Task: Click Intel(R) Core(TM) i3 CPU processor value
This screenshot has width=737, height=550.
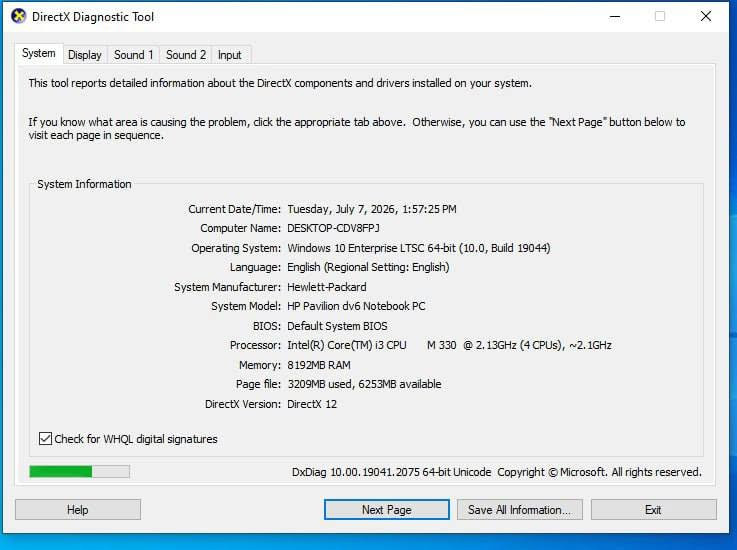Action: [x=449, y=345]
